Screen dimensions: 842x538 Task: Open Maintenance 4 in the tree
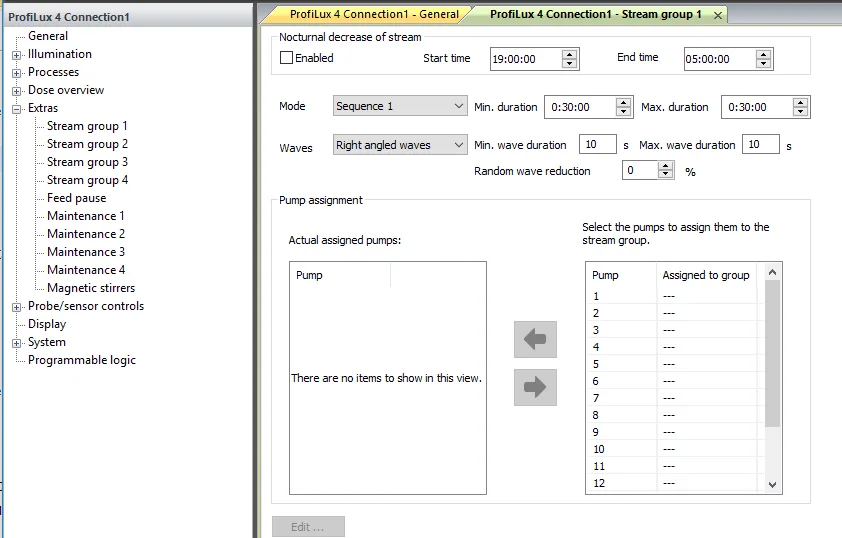(x=86, y=270)
